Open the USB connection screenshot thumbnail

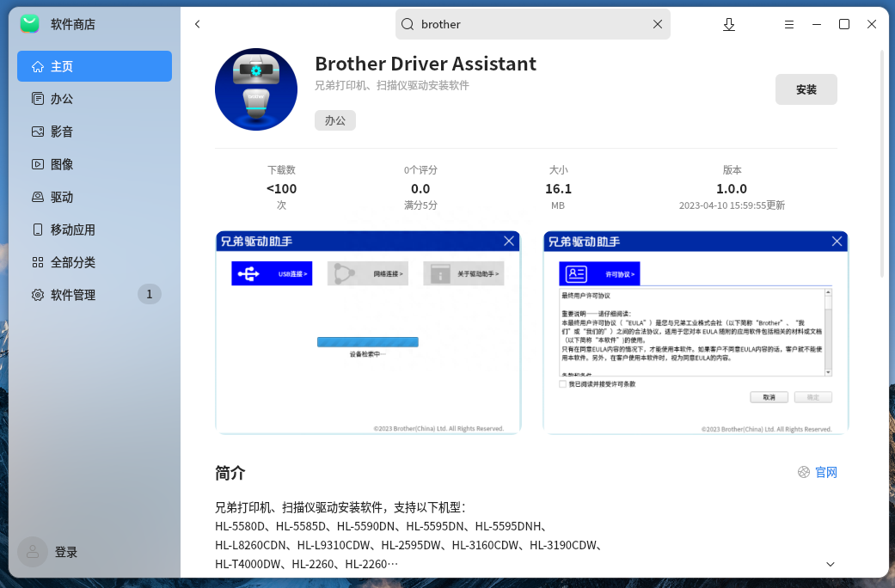click(x=368, y=333)
